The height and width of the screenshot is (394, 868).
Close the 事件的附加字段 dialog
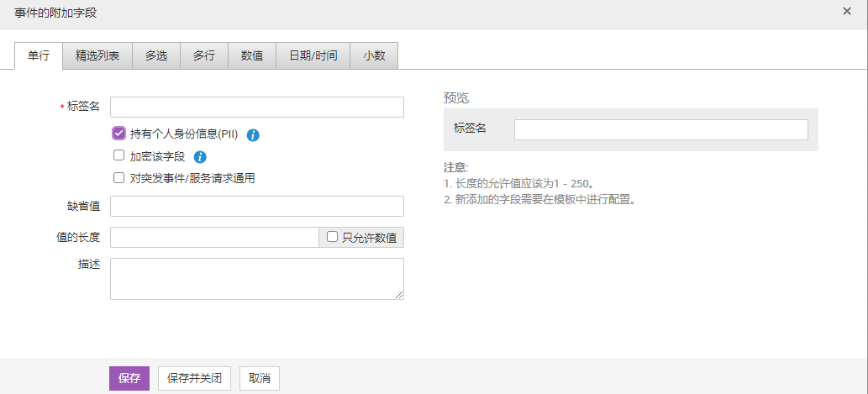tap(846, 11)
